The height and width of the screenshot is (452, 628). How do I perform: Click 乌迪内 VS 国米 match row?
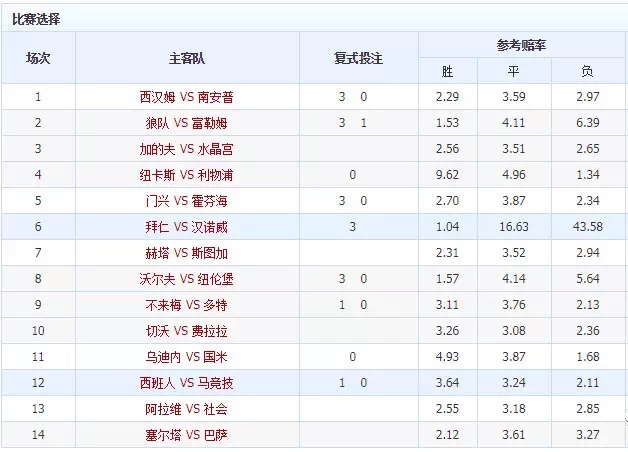187,357
